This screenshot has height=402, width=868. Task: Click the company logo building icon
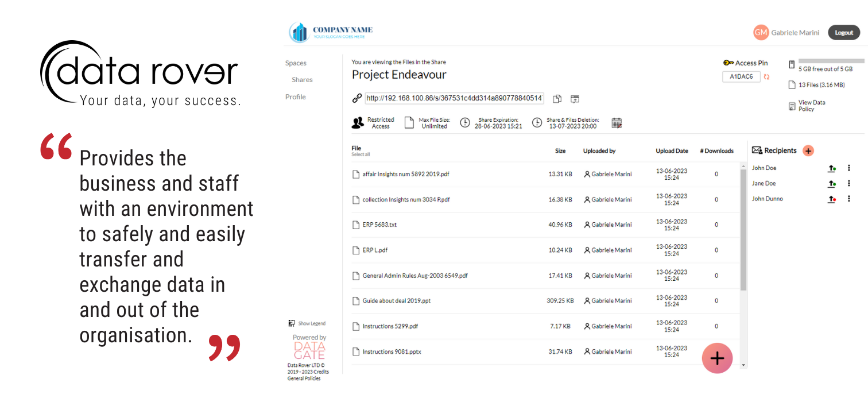pyautogui.click(x=299, y=33)
